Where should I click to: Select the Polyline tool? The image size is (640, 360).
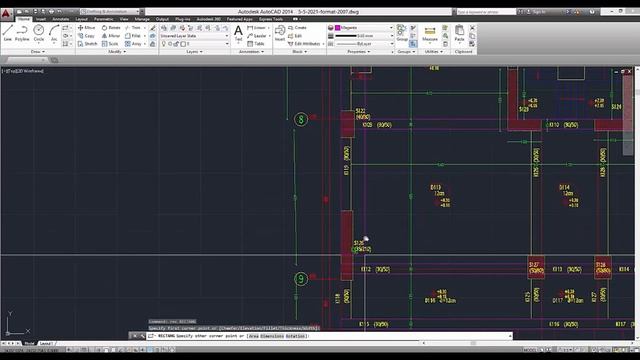[22, 33]
